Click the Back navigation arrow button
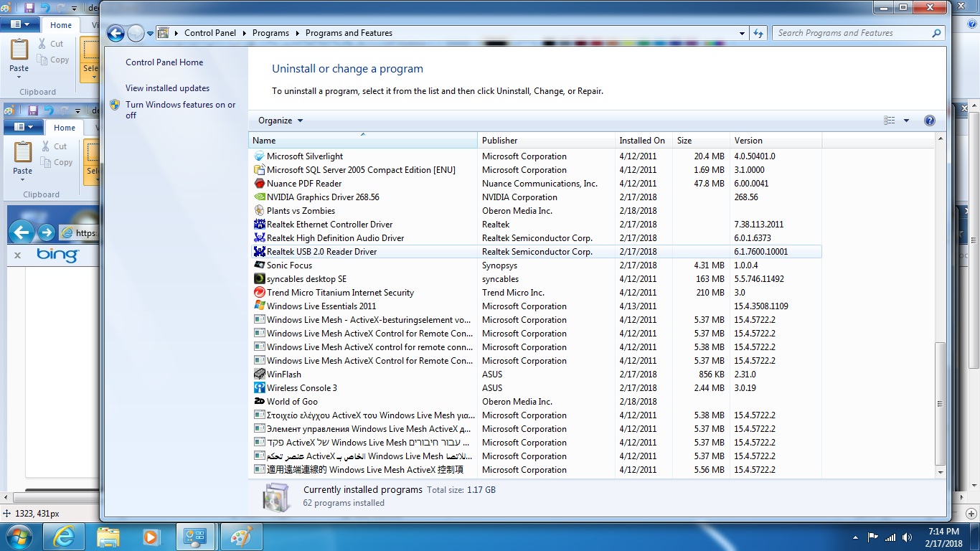This screenshot has height=551, width=980. [116, 33]
